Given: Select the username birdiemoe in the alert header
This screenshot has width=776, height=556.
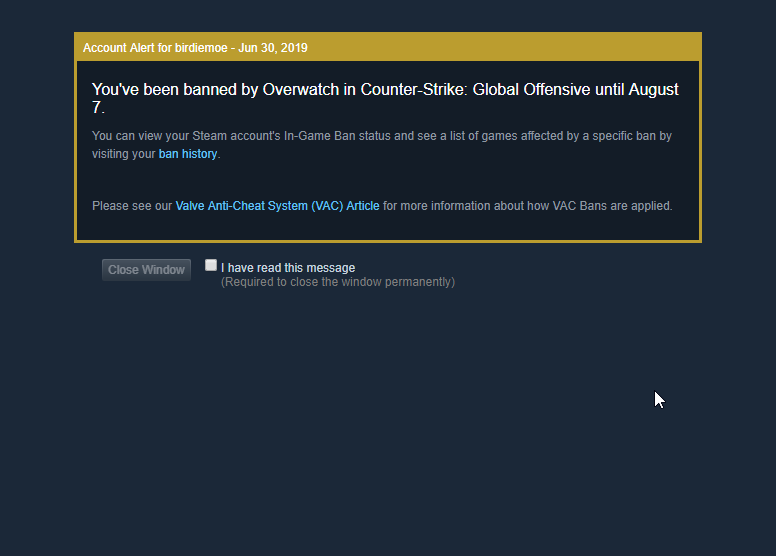Looking at the screenshot, I should pyautogui.click(x=200, y=47).
